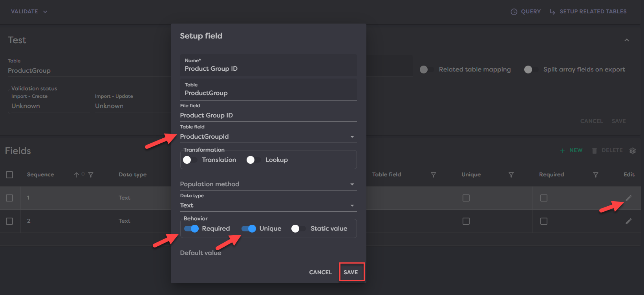Click the Sequence sort ascending arrow

[77, 175]
